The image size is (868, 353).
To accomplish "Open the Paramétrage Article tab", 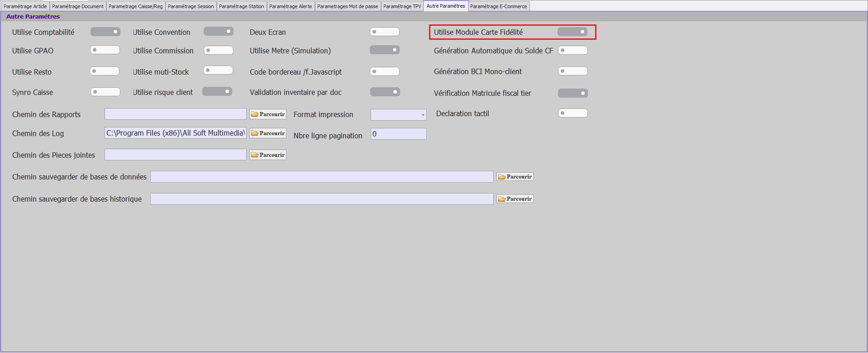I will click(25, 6).
